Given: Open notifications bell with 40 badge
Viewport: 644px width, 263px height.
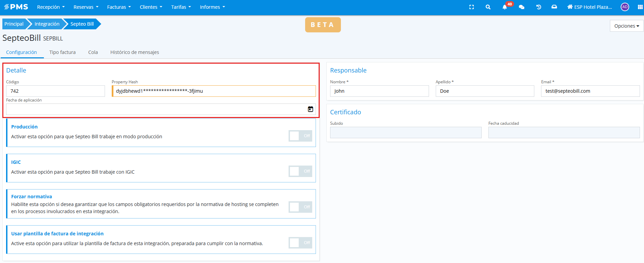Looking at the screenshot, I should pyautogui.click(x=505, y=7).
